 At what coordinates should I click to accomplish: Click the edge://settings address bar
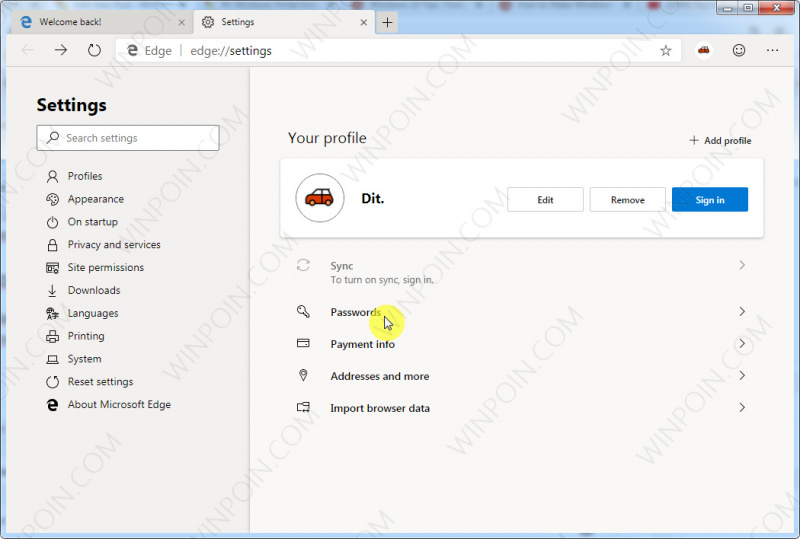click(x=398, y=51)
